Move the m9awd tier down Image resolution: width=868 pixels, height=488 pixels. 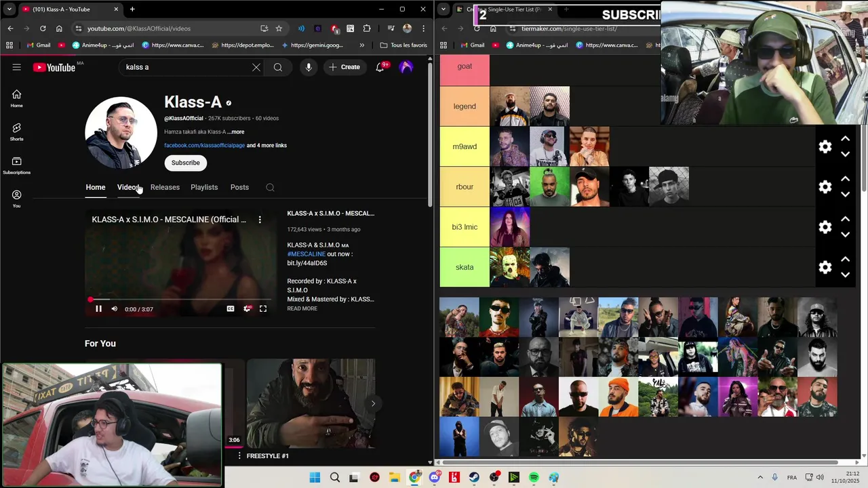tap(845, 155)
